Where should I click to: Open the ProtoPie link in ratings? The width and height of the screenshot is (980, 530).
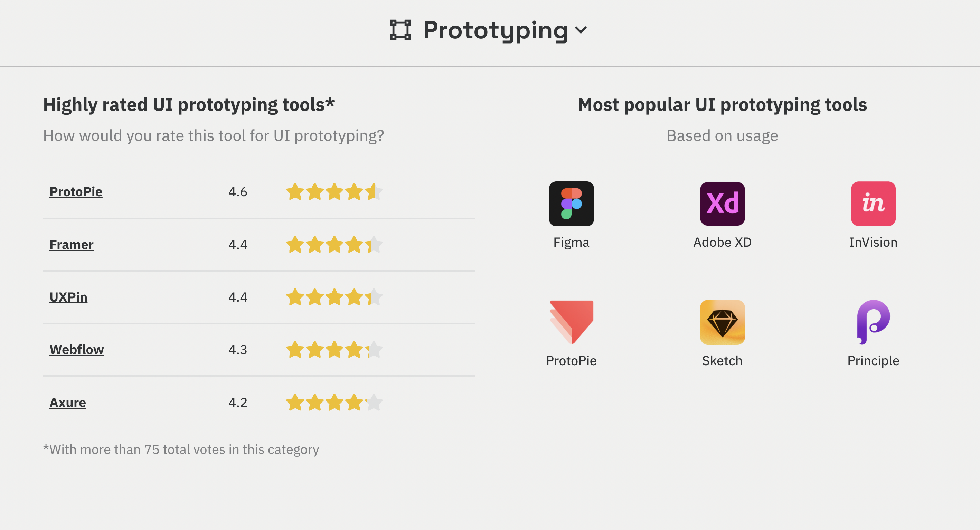pos(76,191)
